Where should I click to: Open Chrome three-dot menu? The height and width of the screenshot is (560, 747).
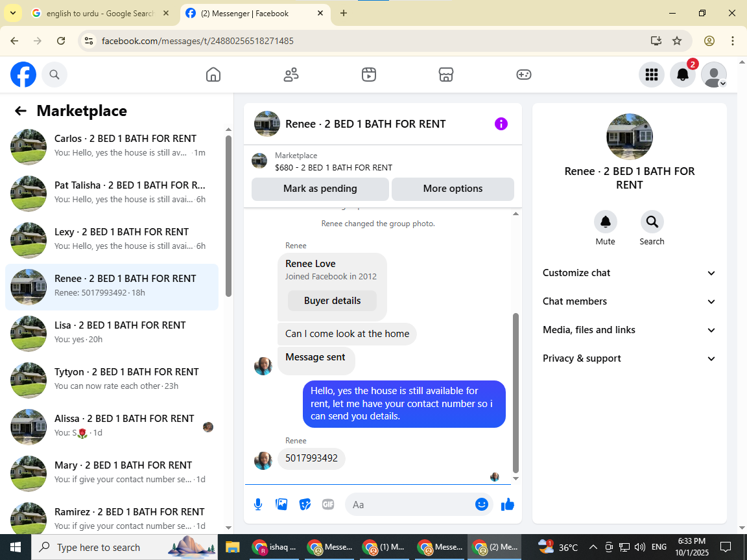tap(733, 41)
